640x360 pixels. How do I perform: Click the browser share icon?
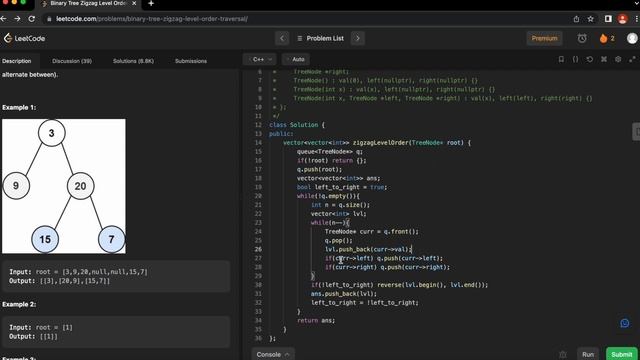(576, 19)
